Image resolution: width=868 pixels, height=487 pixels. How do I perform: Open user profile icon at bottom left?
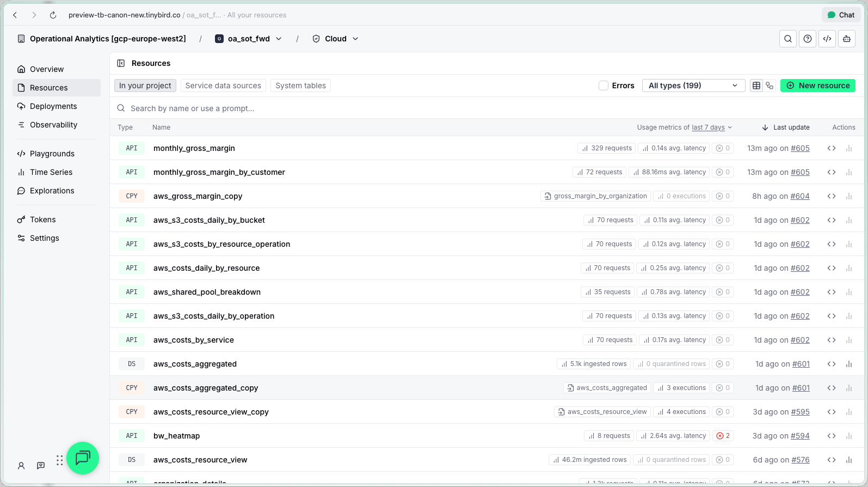tap(21, 466)
